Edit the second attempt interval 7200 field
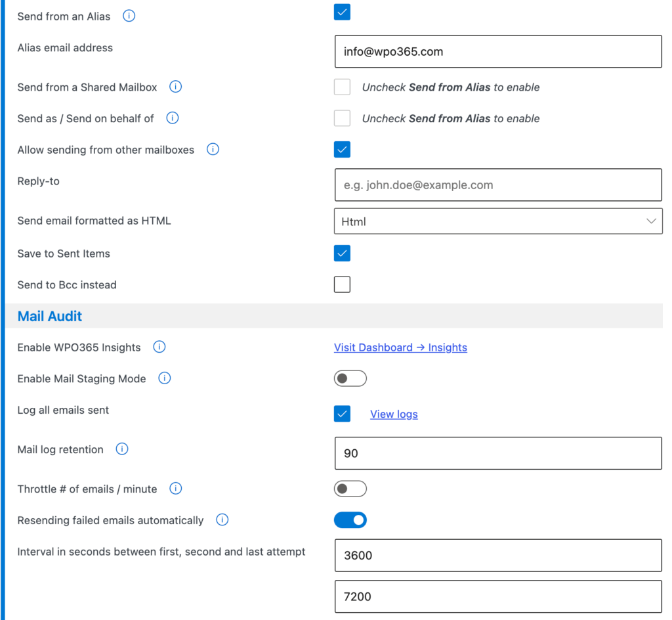The width and height of the screenshot is (672, 620). (x=498, y=596)
